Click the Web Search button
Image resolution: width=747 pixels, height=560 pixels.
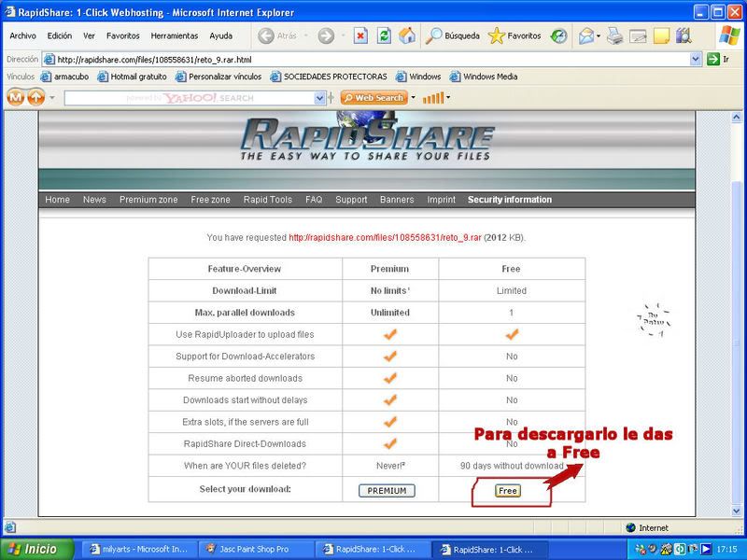click(374, 98)
